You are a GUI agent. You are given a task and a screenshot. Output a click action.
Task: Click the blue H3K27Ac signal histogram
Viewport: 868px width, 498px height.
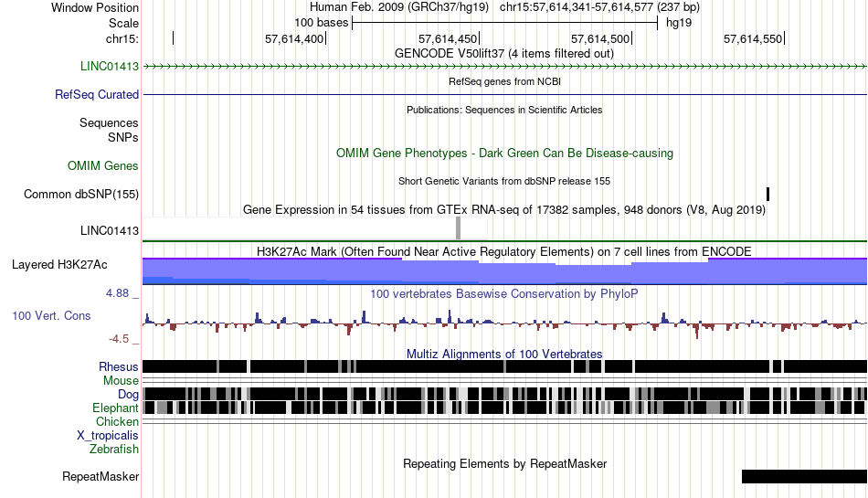pos(504,271)
